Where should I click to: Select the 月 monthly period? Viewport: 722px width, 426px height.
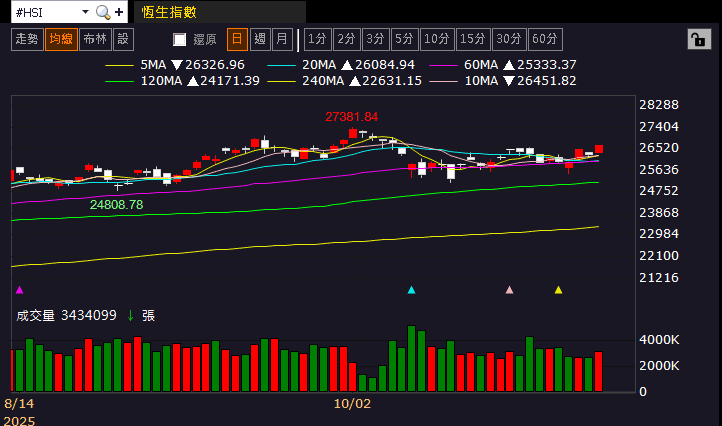pyautogui.click(x=282, y=39)
